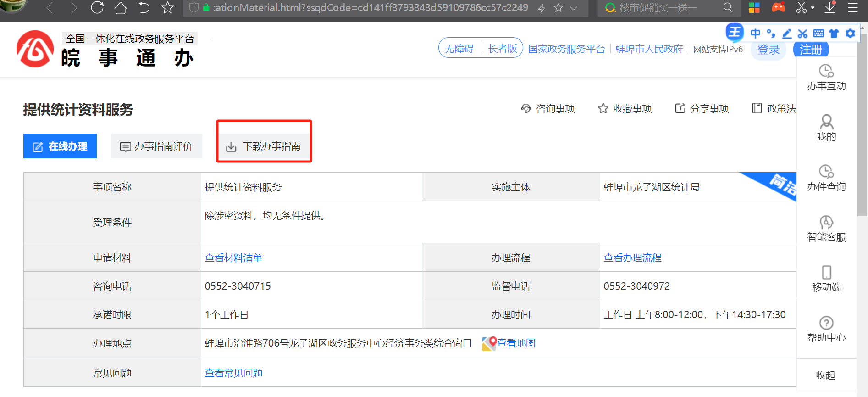
Task: Open 我的 in sidebar
Action: pos(826,128)
